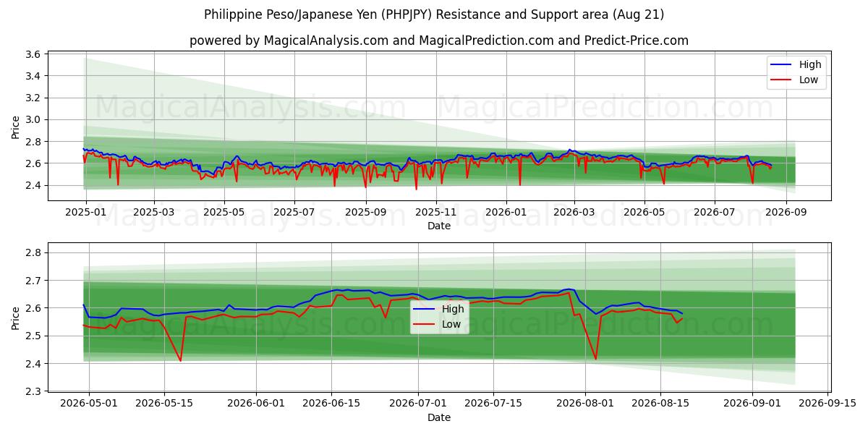Click the 2026-09 x-axis tick label
This screenshot has width=868, height=434.
786,212
